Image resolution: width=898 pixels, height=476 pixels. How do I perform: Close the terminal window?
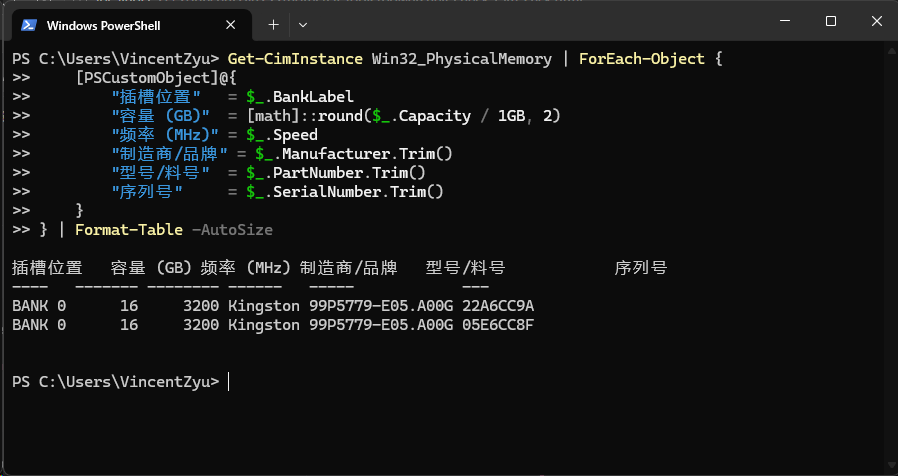tap(876, 21)
